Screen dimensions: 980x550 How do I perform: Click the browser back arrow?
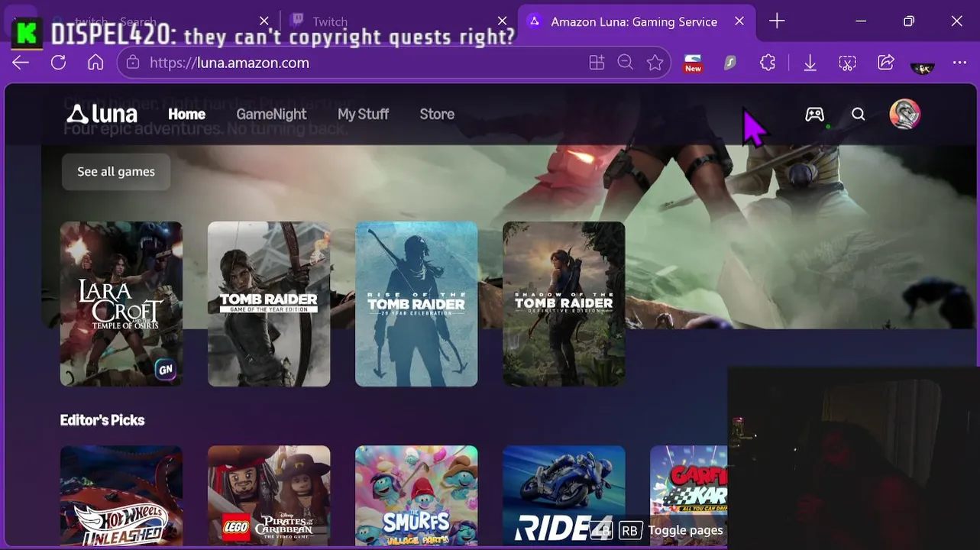(x=21, y=63)
